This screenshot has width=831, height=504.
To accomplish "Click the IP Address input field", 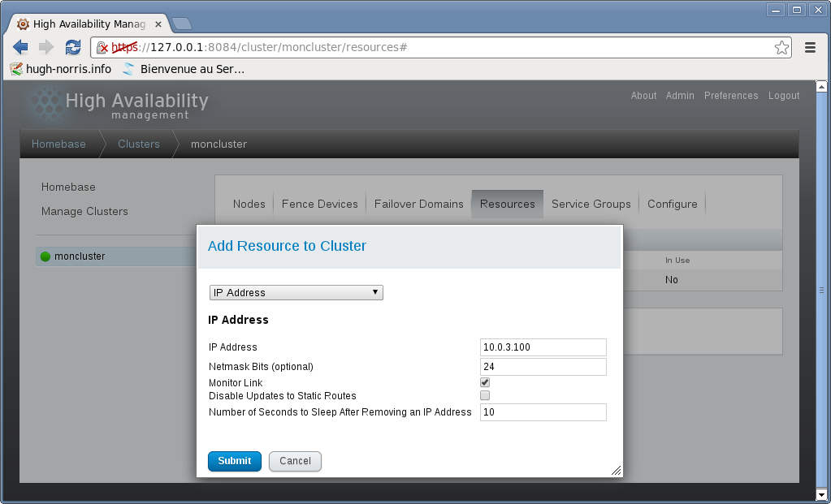I will point(543,347).
